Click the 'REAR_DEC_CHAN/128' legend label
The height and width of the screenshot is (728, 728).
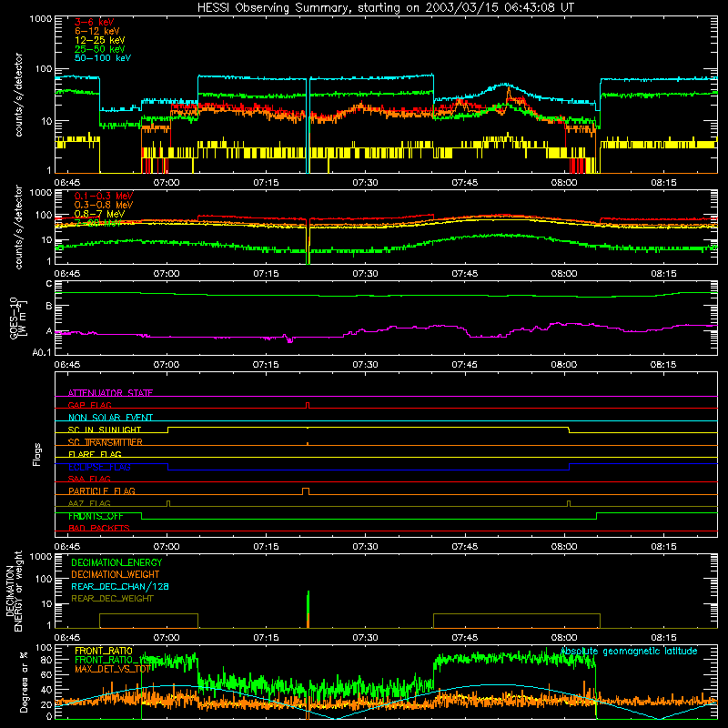pyautogui.click(x=120, y=586)
